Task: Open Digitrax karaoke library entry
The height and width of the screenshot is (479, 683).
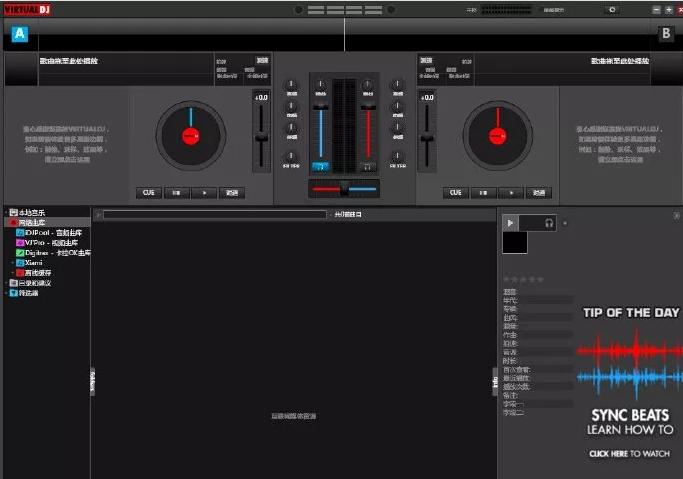Action: pos(53,253)
